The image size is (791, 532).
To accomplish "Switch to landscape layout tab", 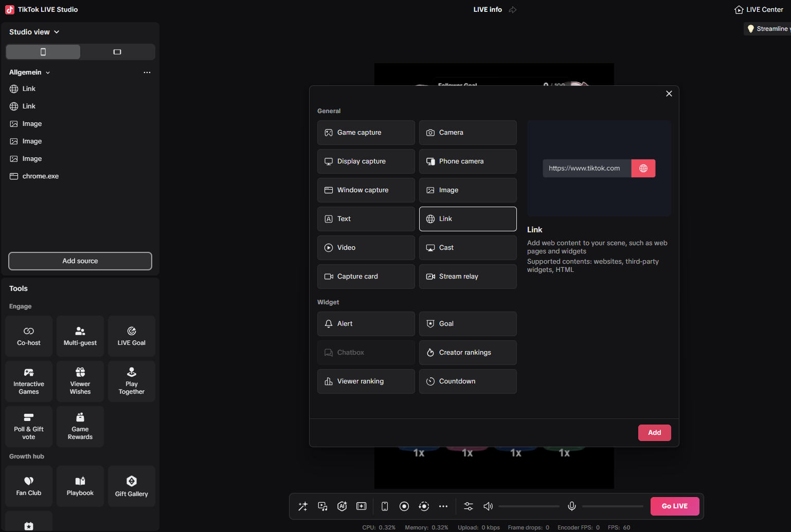I will point(117,52).
